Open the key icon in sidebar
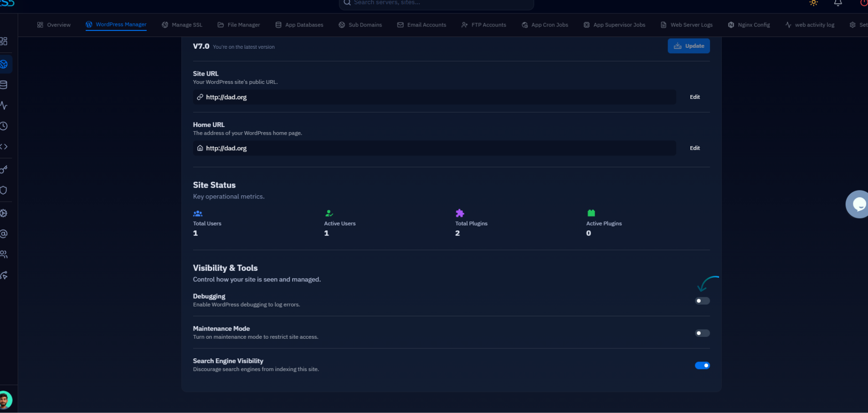The height and width of the screenshot is (413, 868). pos(4,169)
